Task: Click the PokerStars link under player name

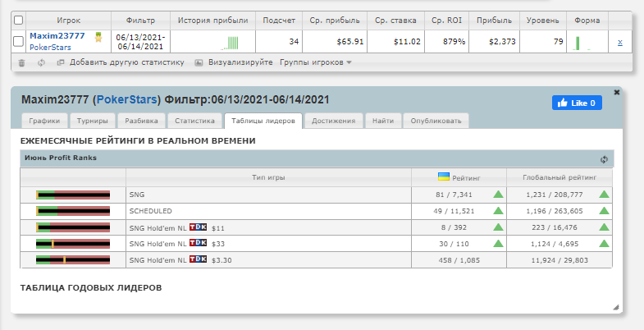Action: [50, 48]
